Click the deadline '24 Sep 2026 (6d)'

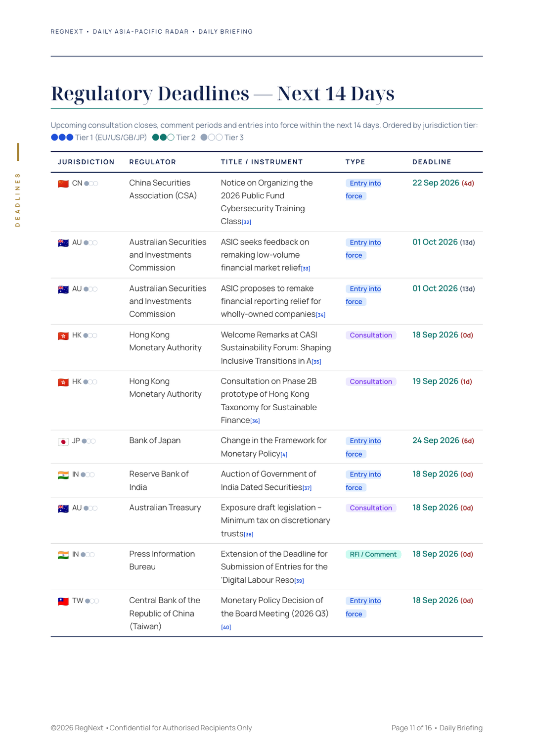coord(444,441)
